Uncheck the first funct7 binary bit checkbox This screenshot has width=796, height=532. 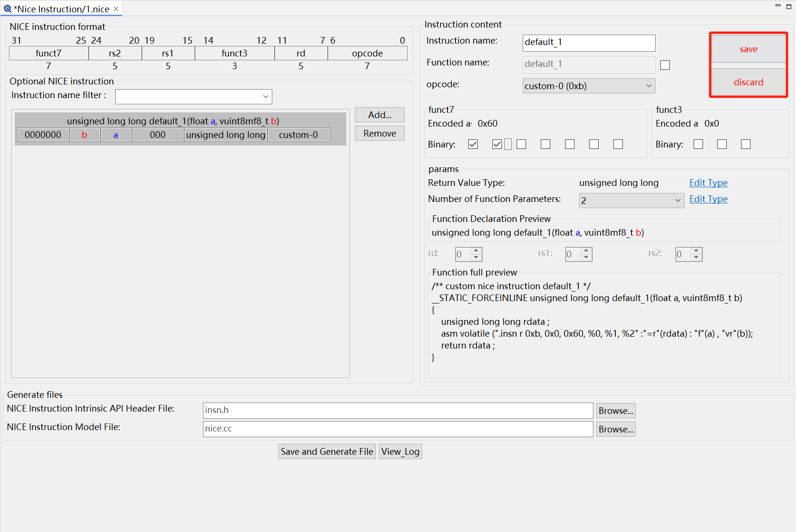coord(473,144)
